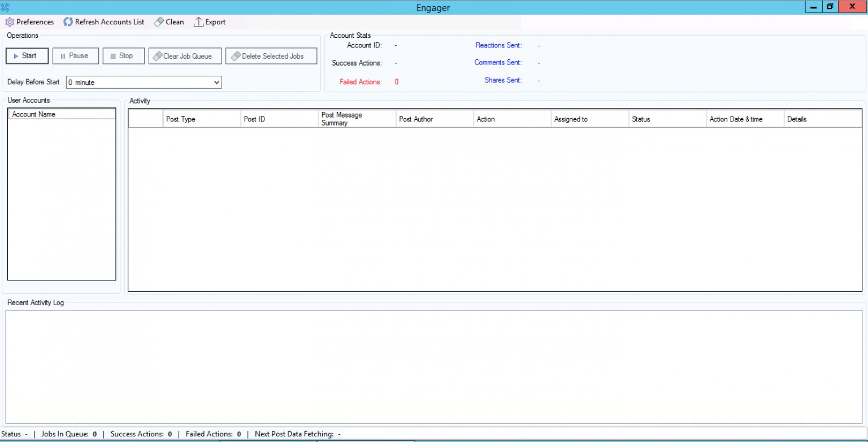
Task: Click the Action column header
Action: (x=513, y=119)
